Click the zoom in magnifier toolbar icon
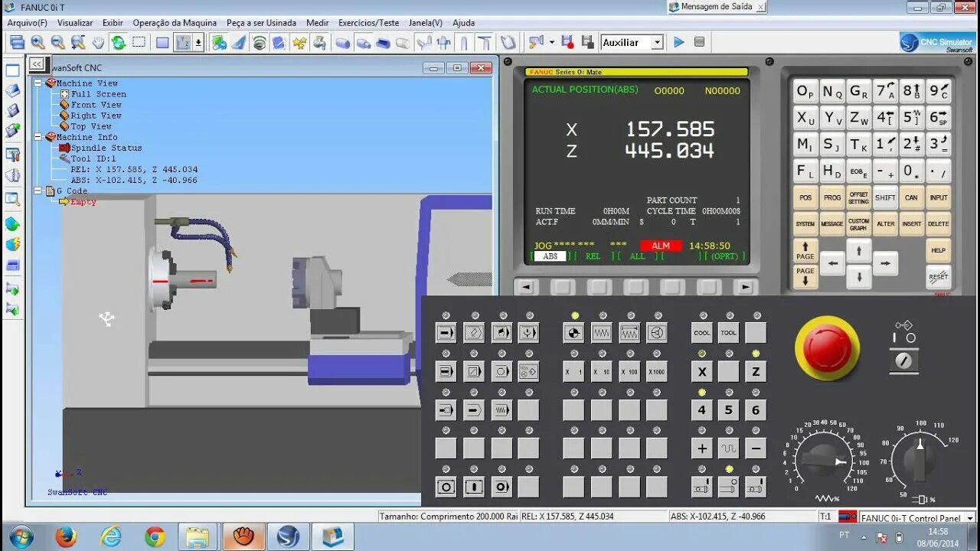 38,43
